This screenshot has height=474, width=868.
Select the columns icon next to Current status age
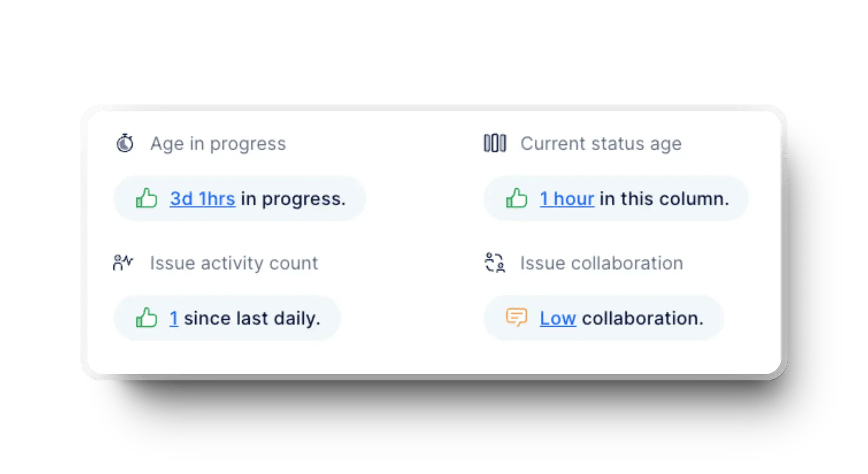pos(495,143)
